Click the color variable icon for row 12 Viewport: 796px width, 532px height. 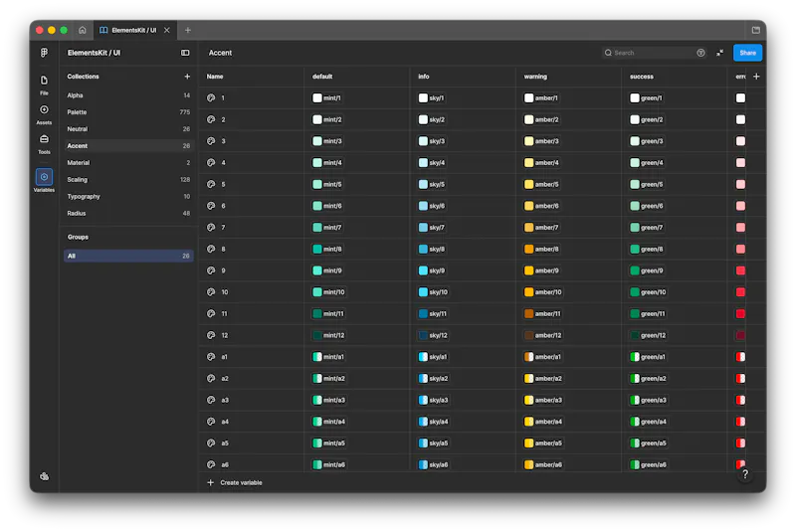(x=211, y=335)
